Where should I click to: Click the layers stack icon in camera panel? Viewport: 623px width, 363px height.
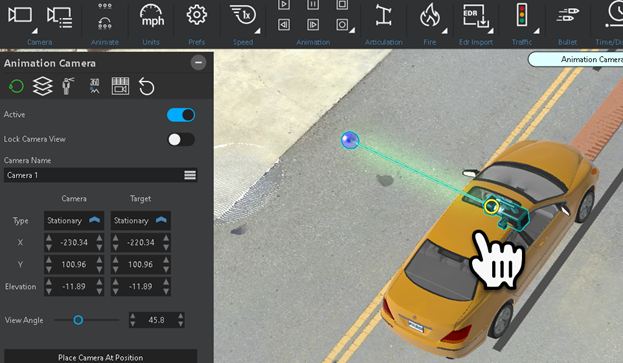click(x=43, y=86)
